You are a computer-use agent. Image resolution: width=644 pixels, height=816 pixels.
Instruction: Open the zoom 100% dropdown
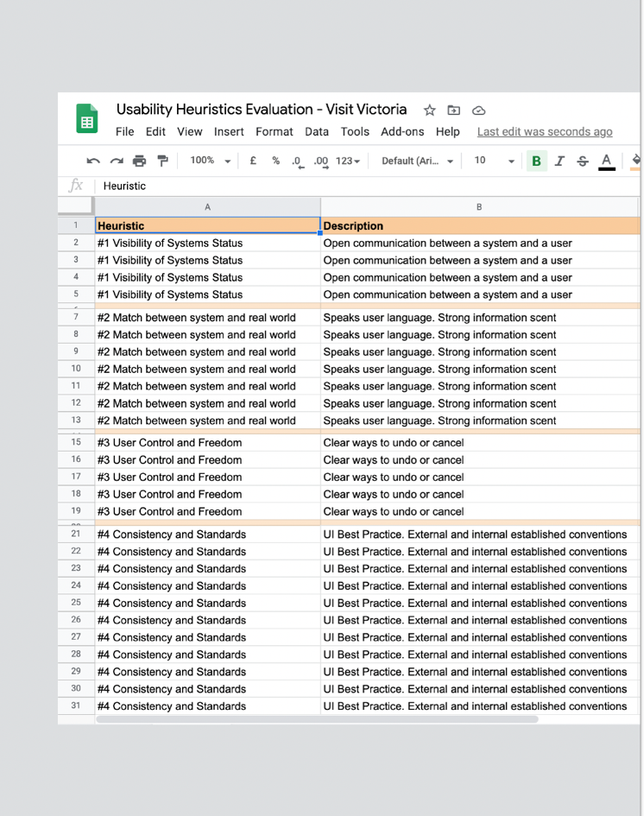[210, 161]
